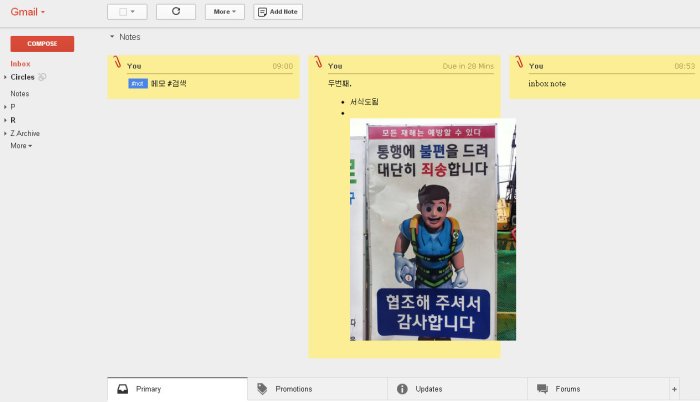The width and height of the screenshot is (700, 402).
Task: Refresh the inbox with the reload icon
Action: click(176, 12)
